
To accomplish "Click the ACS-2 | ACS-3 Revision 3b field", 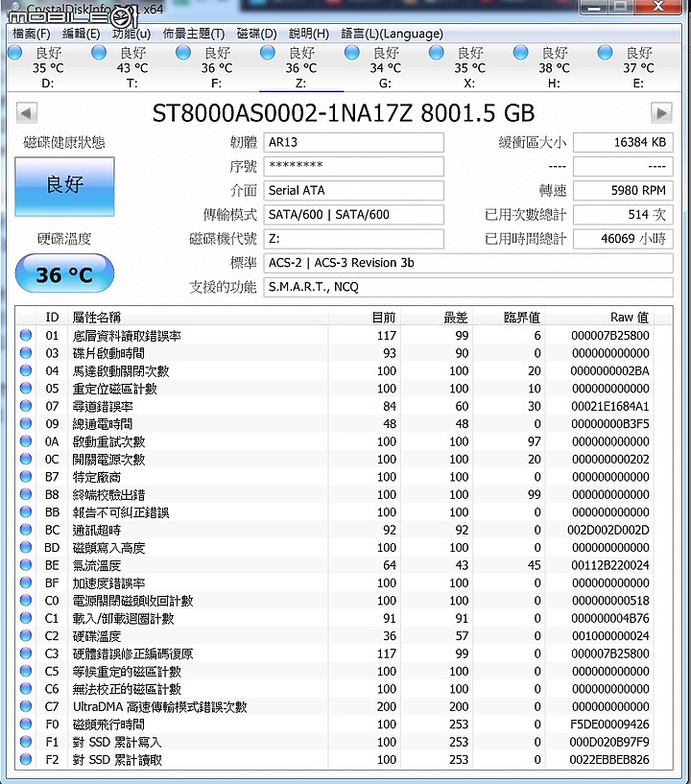I will (468, 263).
